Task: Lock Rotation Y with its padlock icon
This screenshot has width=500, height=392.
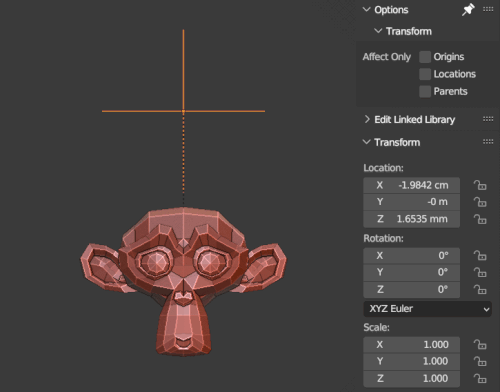Action: point(480,272)
